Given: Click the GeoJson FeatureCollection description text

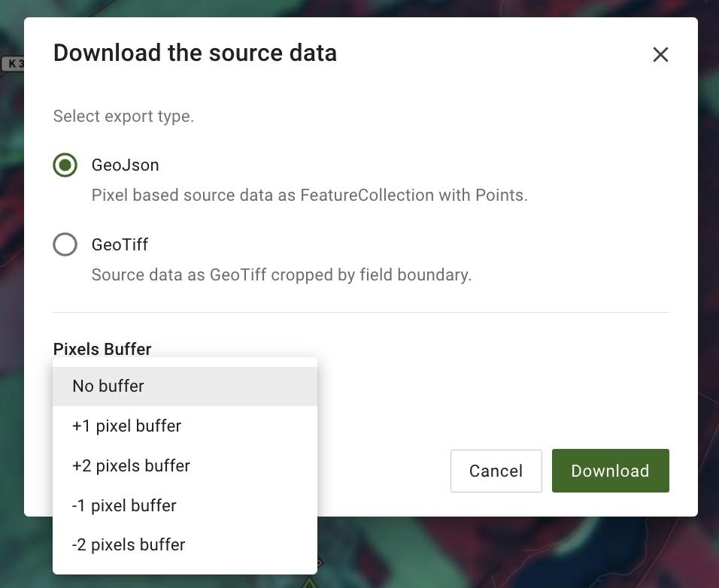Looking at the screenshot, I should (309, 195).
